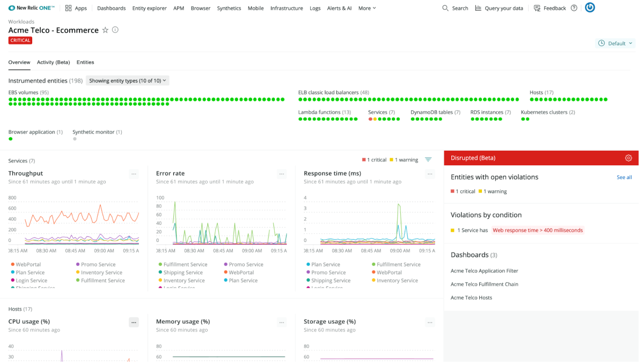Click the user account avatar icon
The image size is (644, 362).
coord(590,8)
